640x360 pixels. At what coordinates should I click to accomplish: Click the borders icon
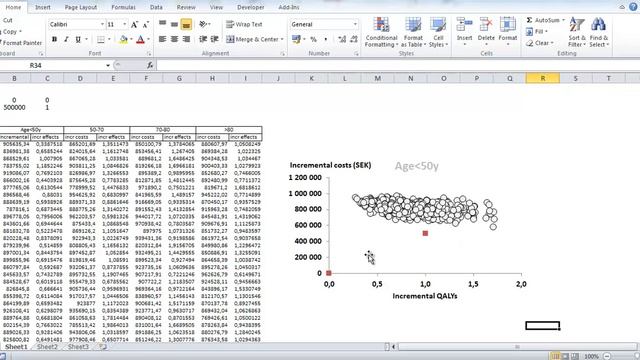coord(101,40)
